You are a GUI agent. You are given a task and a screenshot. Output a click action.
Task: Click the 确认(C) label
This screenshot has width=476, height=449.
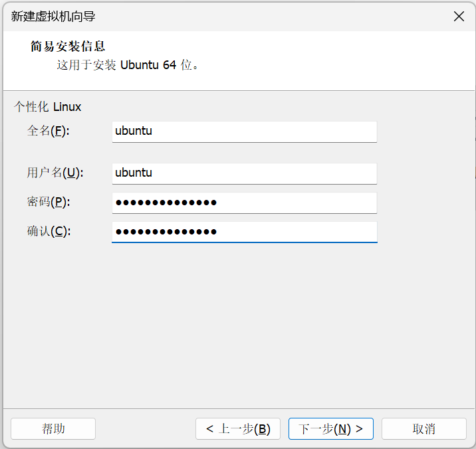pyautogui.click(x=48, y=231)
